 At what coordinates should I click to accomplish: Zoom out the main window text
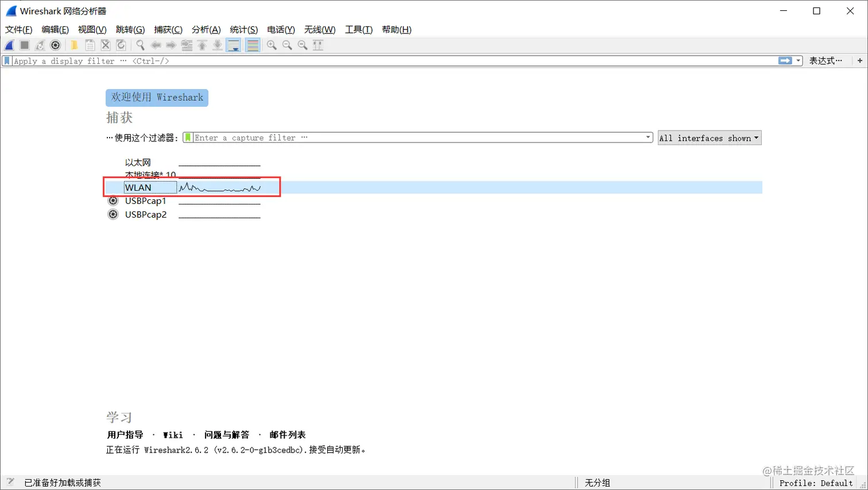tap(287, 45)
